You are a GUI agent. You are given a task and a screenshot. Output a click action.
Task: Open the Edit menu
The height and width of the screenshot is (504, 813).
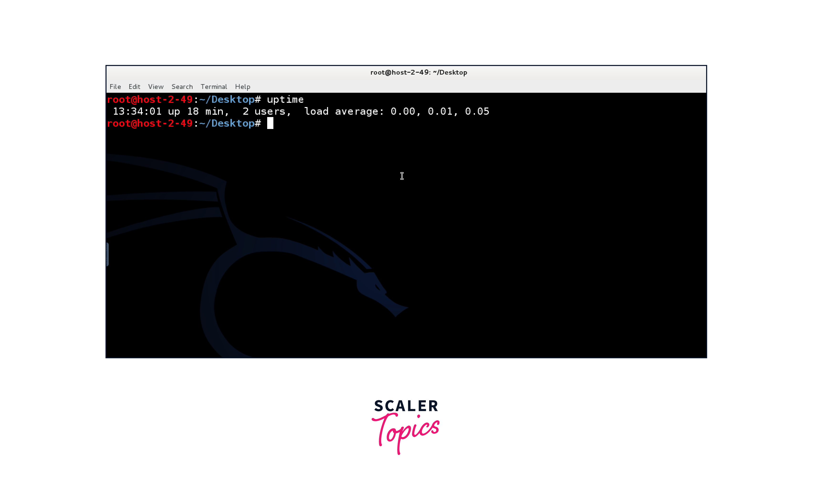(x=134, y=87)
